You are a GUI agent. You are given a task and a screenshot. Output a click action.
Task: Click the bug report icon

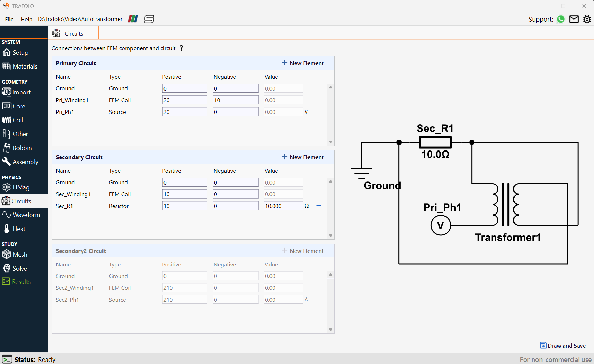pos(587,19)
